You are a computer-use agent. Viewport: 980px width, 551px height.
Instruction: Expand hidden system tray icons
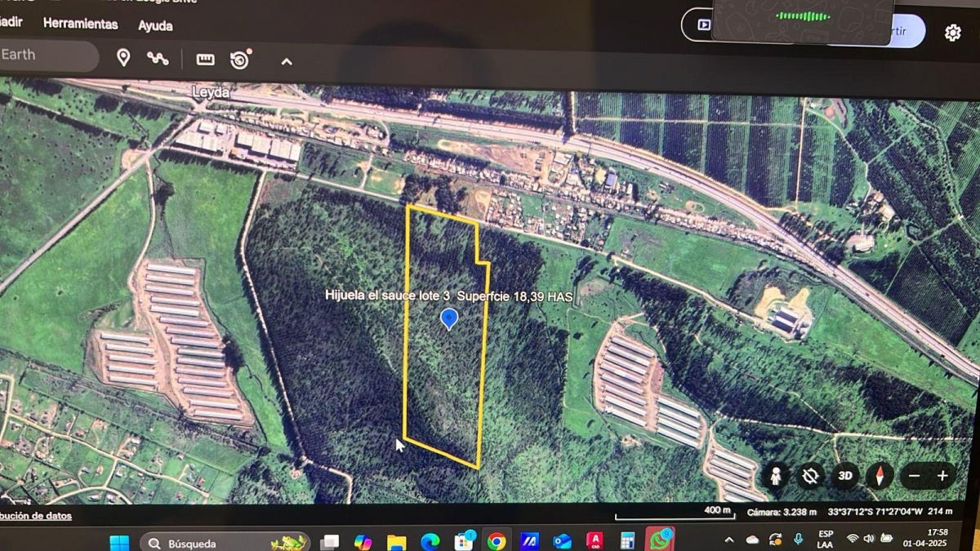point(728,540)
